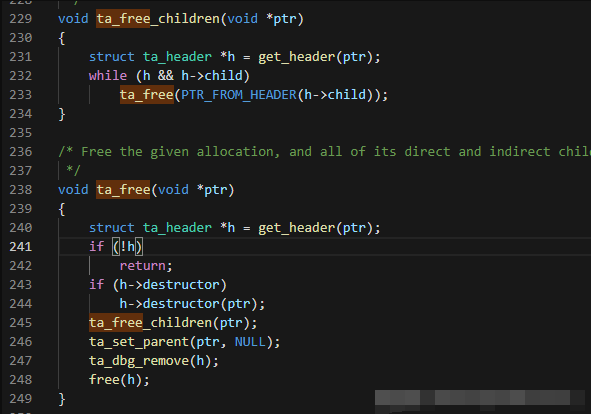Click line number 230 in the gutter
The width and height of the screenshot is (591, 414).
coord(21,38)
